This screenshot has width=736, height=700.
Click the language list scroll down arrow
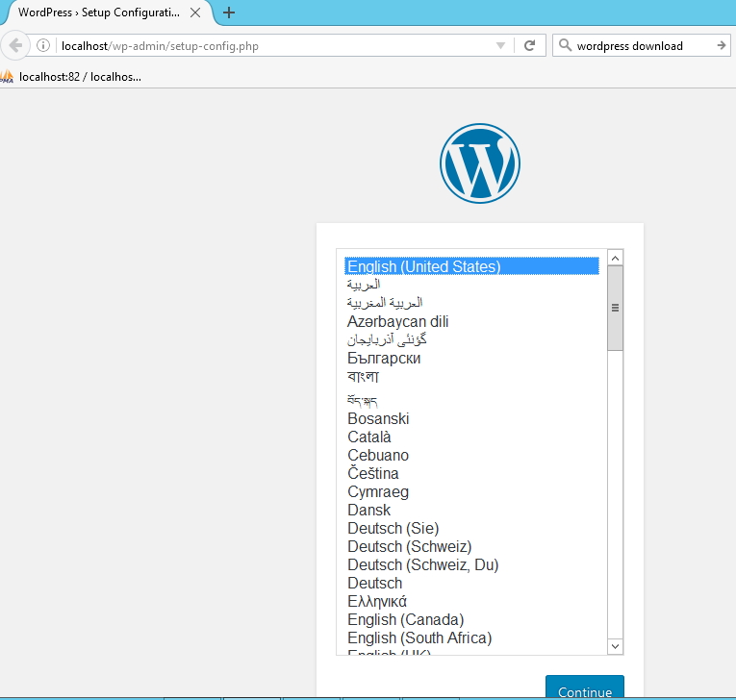(615, 646)
